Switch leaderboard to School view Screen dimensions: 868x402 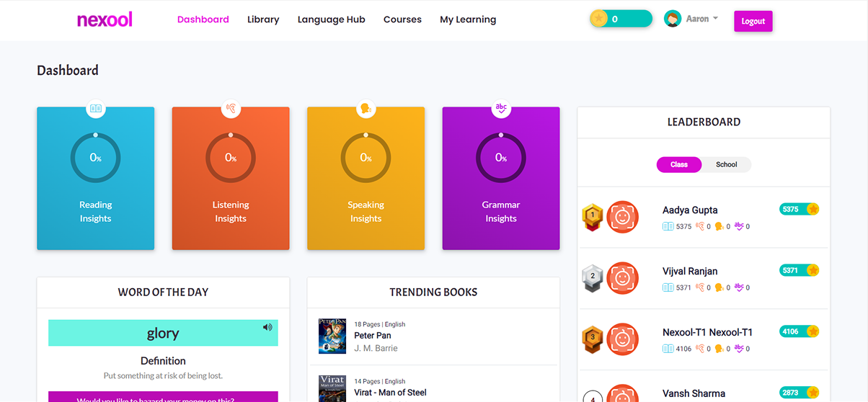coord(726,165)
